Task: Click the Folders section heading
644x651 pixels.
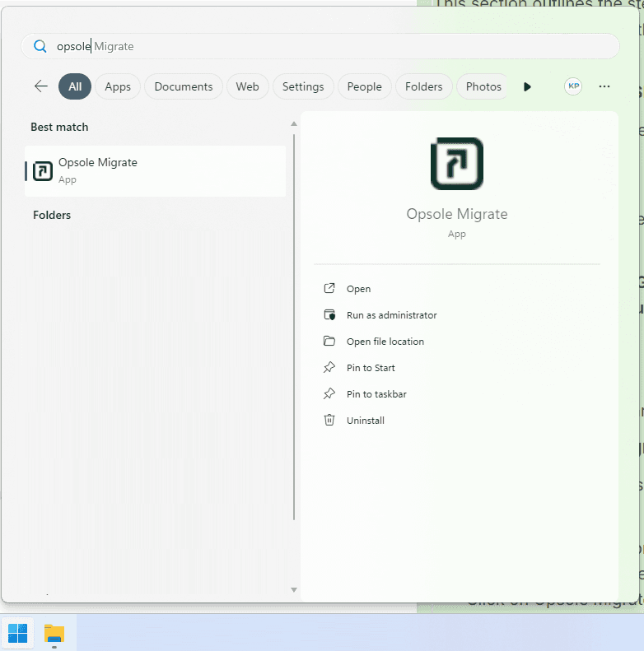Action: coord(52,215)
